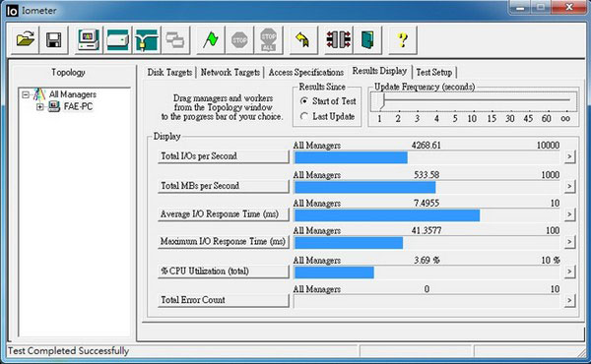Click All Managers tree icon
The width and height of the screenshot is (591, 364).
pos(39,94)
